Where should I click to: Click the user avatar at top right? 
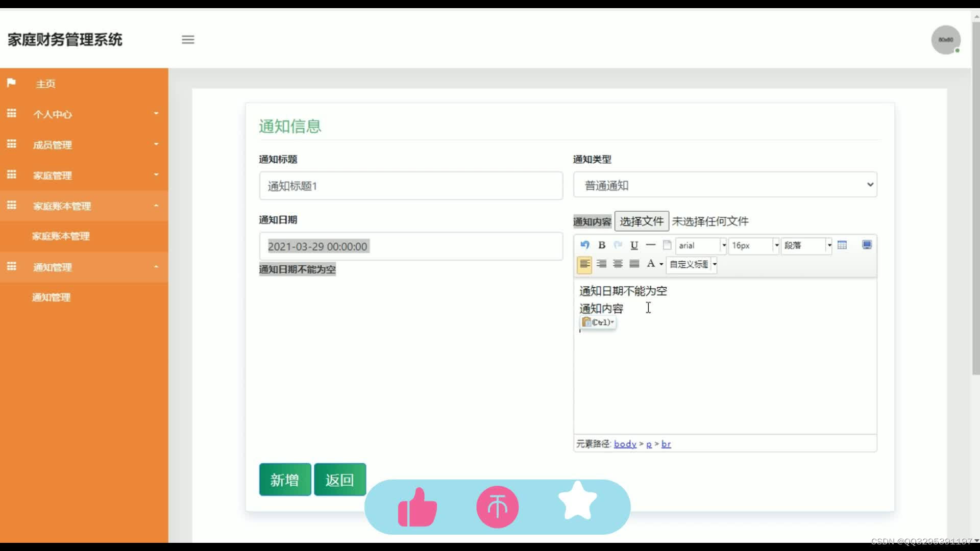click(x=946, y=40)
